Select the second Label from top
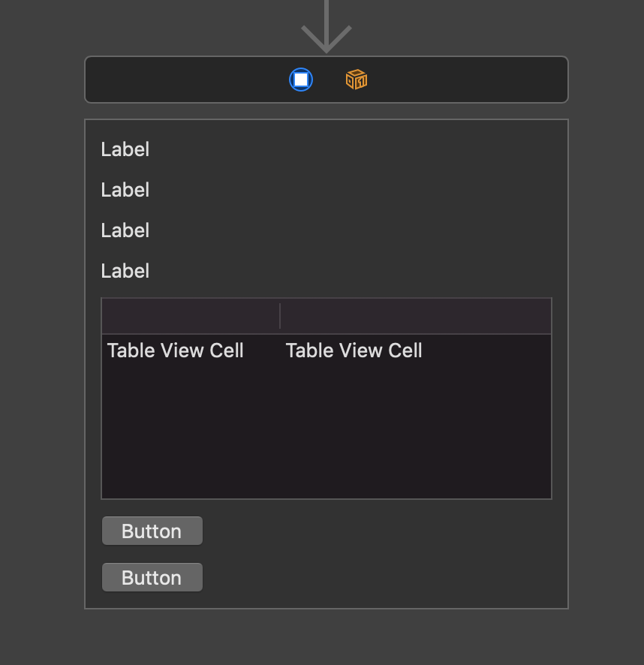644x665 pixels. click(125, 190)
